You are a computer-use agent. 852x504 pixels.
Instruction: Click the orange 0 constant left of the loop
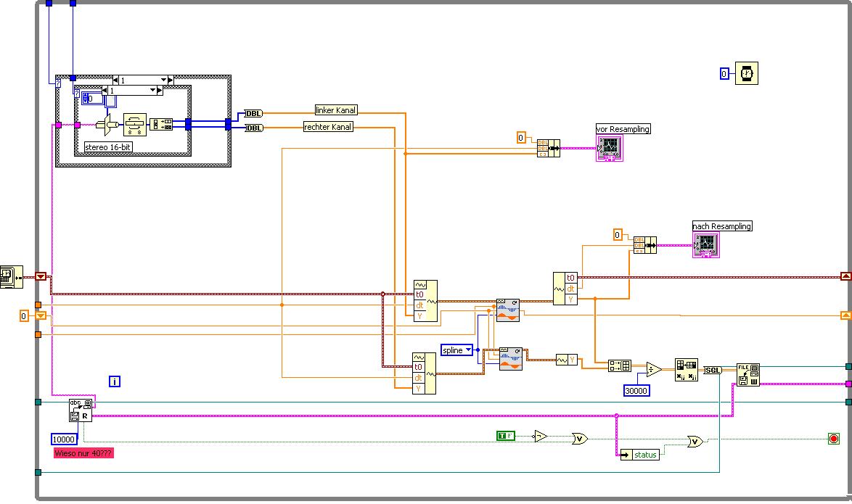24,316
